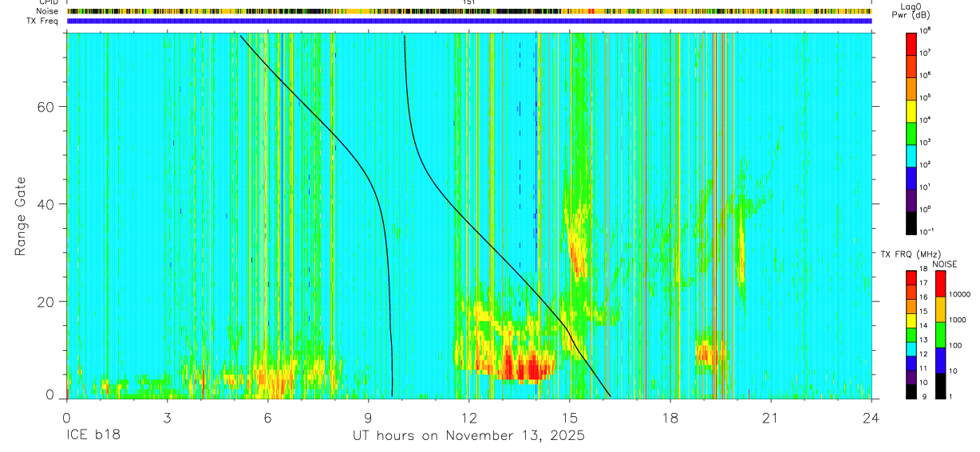Pick the red top segment of power colorbar
The height and width of the screenshot is (452, 980).
(x=911, y=44)
